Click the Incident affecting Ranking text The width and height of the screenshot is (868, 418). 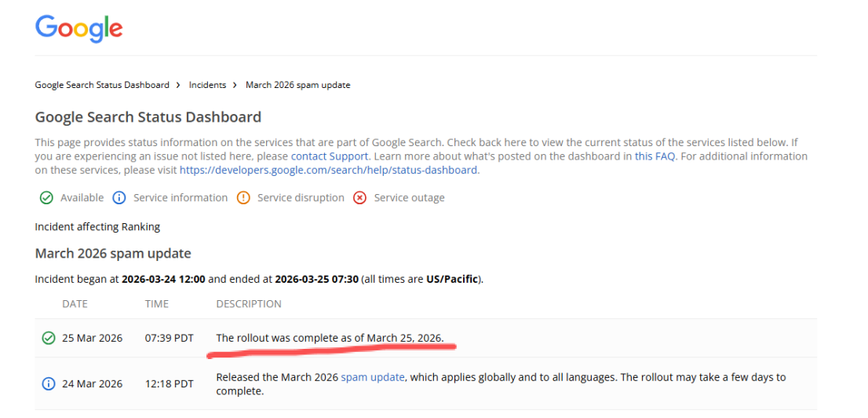point(97,226)
